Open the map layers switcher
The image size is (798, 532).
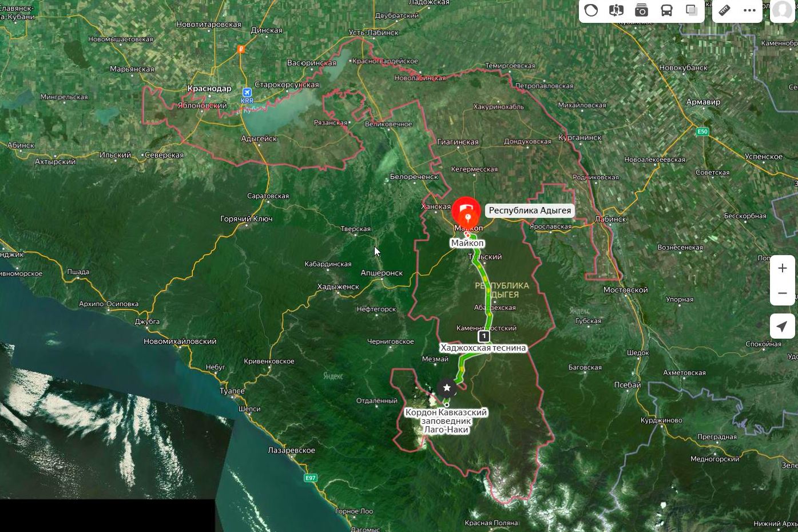[692, 10]
